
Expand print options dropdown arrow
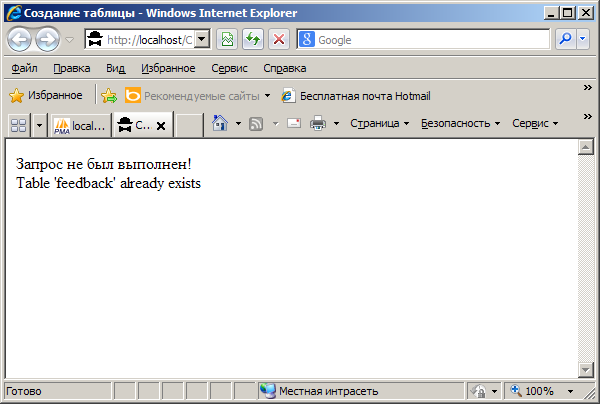coord(336,123)
